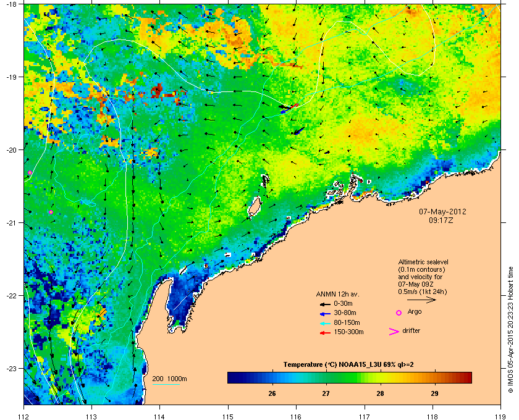Click the longitude axis label 112
The height and width of the screenshot is (420, 519).
pos(24,416)
